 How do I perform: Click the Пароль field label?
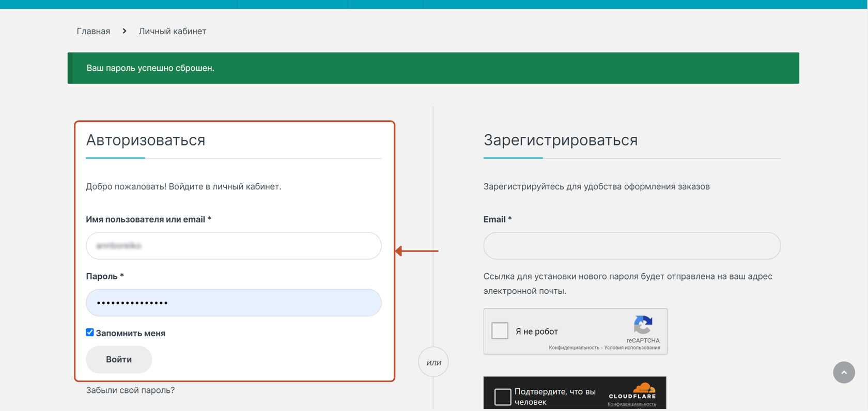pyautogui.click(x=105, y=276)
